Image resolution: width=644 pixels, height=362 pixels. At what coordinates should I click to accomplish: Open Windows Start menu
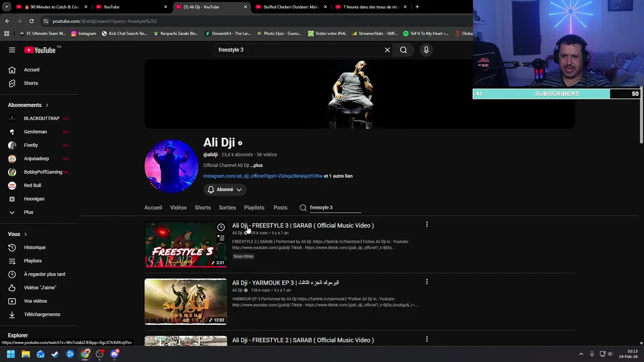[11, 354]
